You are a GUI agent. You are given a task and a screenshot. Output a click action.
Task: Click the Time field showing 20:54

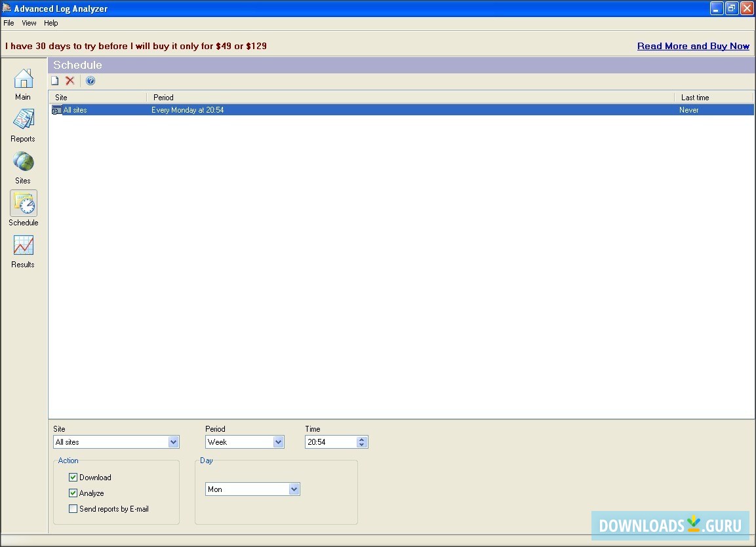pos(330,442)
